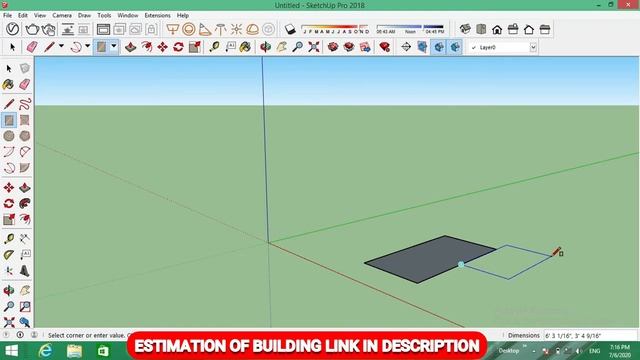Viewport: 640px width, 360px height.
Task: Select Zoom Extents in horizontal toolbar
Action: [x=313, y=47]
